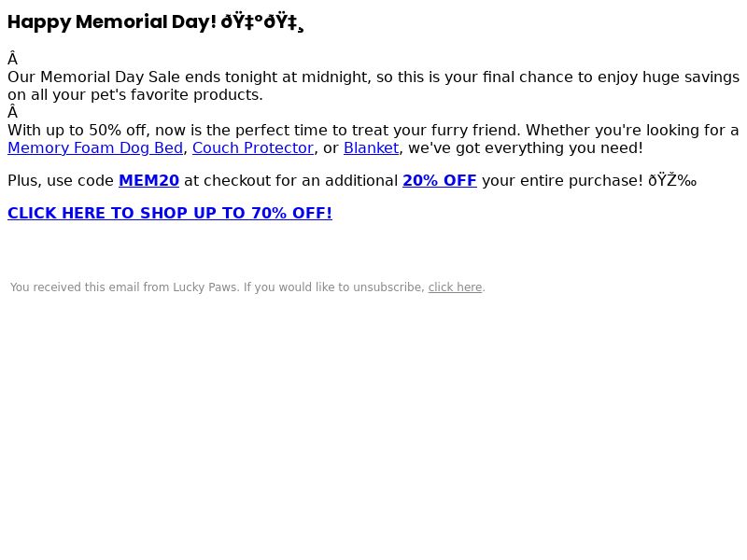The height and width of the screenshot is (560, 747).
Task: Click the 'at checkout for an additional' text
Action: click(290, 180)
